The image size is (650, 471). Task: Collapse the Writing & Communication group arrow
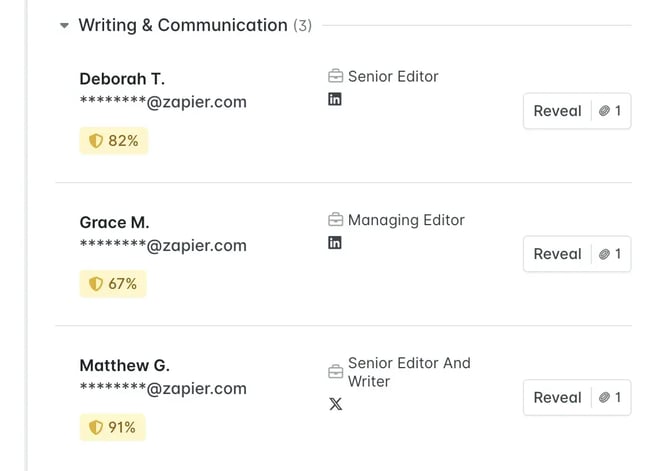[64, 26]
